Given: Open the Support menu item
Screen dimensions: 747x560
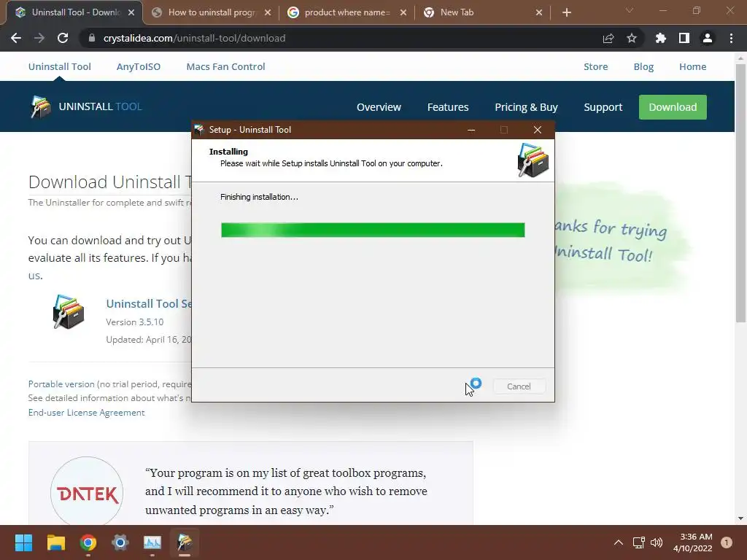Looking at the screenshot, I should 603,107.
